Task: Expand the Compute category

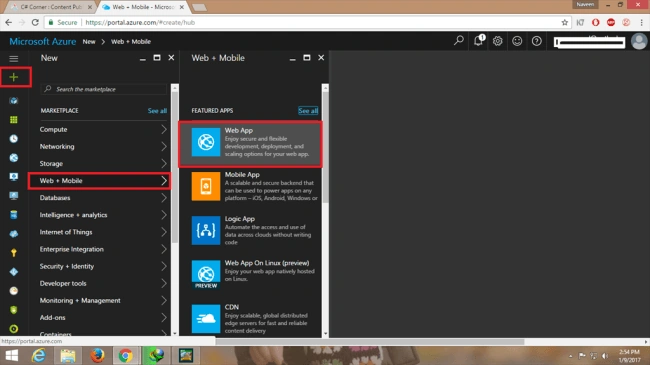Action: coord(103,129)
